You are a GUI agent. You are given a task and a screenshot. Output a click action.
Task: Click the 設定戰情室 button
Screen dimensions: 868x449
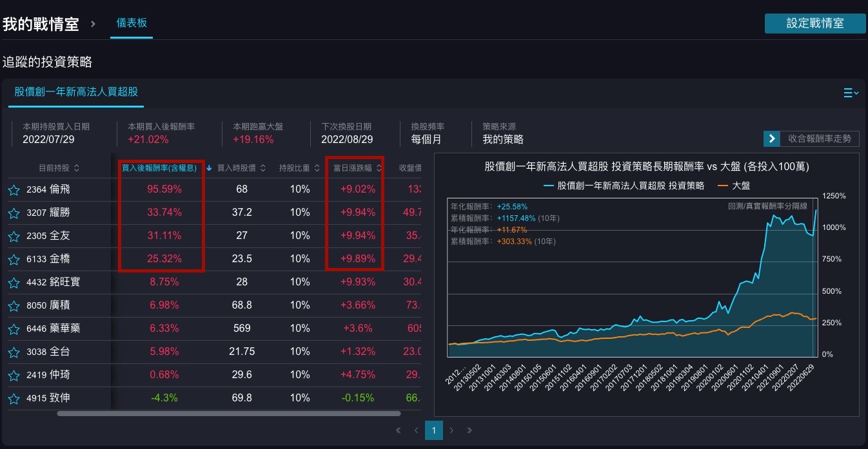point(814,23)
